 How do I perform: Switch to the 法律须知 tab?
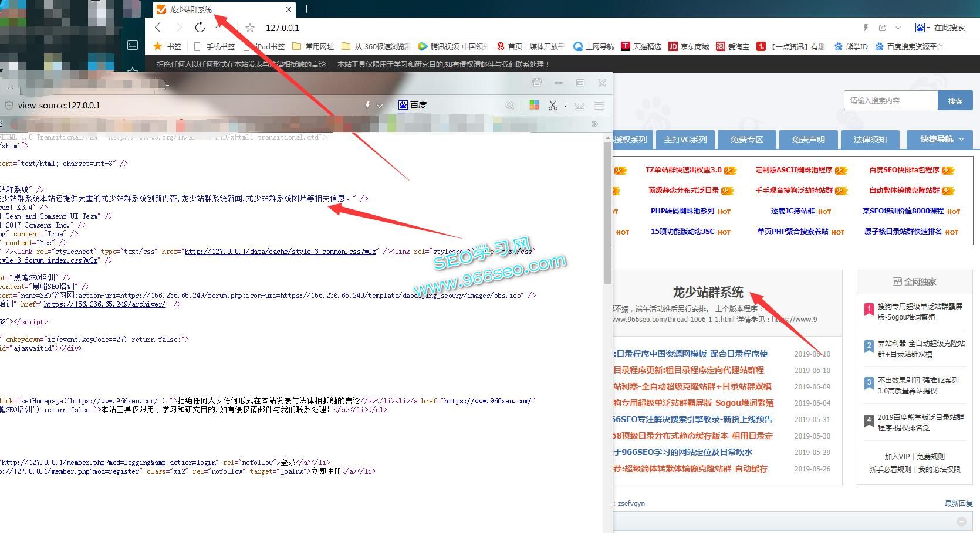[x=870, y=140]
